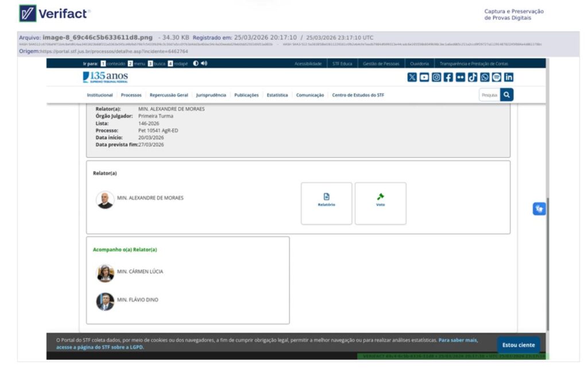The width and height of the screenshot is (588, 389).
Task: Click the magnifier search button
Action: (x=506, y=95)
